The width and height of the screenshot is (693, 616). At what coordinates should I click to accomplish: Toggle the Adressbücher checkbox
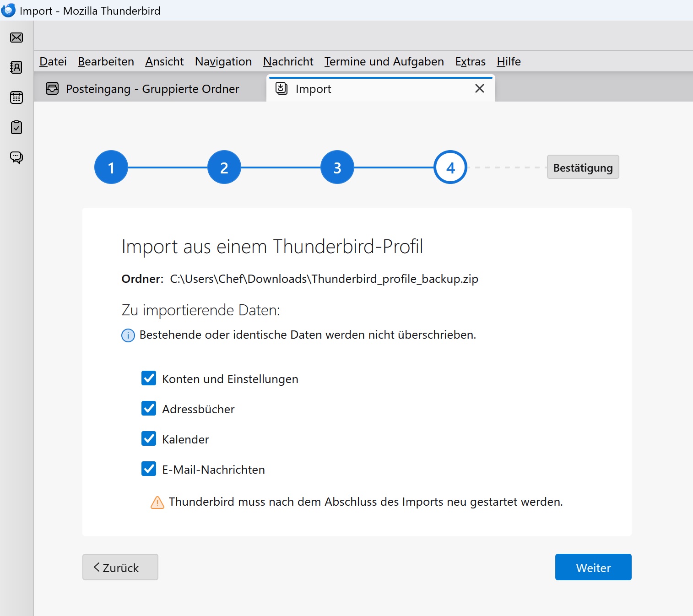tap(149, 409)
